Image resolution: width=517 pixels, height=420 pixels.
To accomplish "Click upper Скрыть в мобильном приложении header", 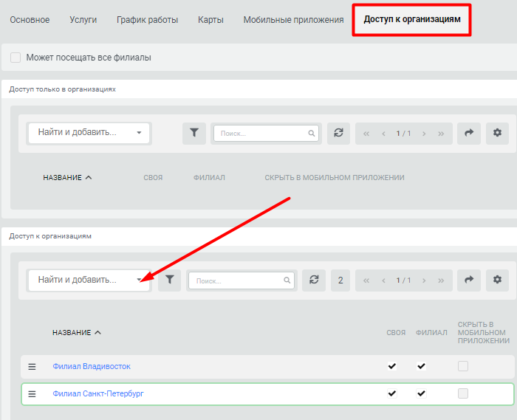I will pyautogui.click(x=335, y=178).
